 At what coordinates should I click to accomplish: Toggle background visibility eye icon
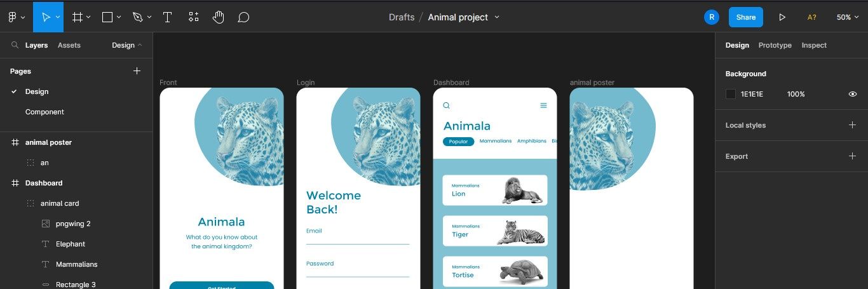pyautogui.click(x=853, y=94)
